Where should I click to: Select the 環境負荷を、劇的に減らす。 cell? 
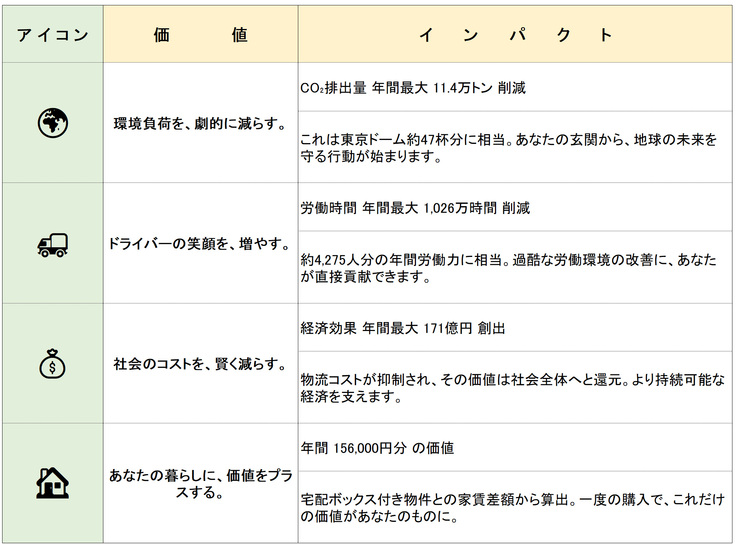pyautogui.click(x=200, y=124)
